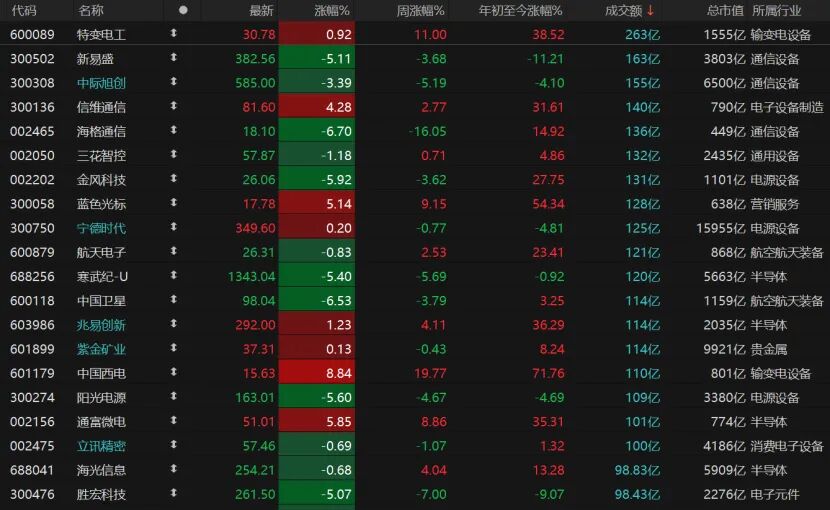Click 海光信息 turnover 98.83亿
This screenshot has width=830, height=510.
click(x=637, y=470)
